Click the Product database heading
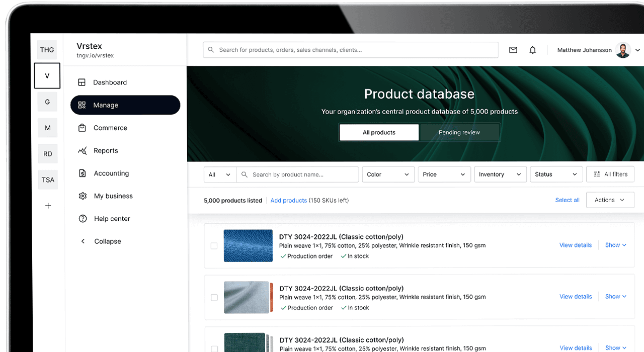Viewport: 644px width, 352px height. pos(419,94)
